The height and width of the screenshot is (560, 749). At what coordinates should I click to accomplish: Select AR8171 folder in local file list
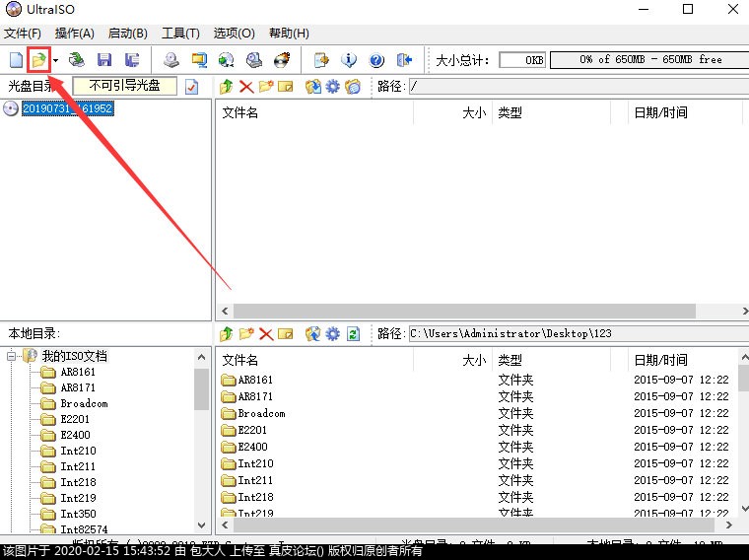(255, 396)
